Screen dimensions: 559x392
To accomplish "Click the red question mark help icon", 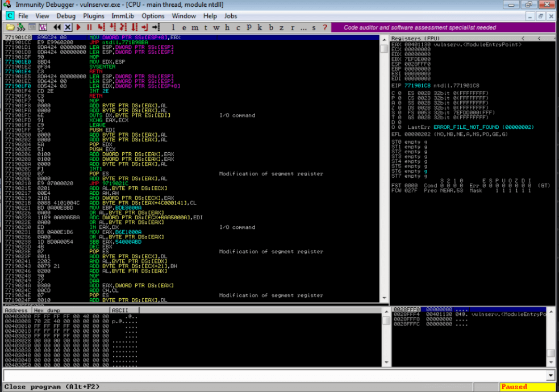I will [325, 27].
